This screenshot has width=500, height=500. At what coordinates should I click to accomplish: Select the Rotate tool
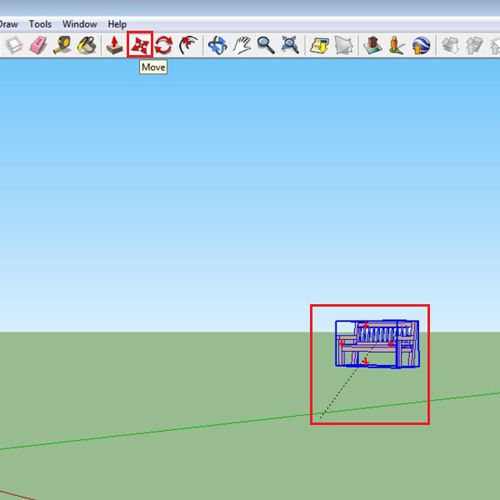click(x=164, y=45)
